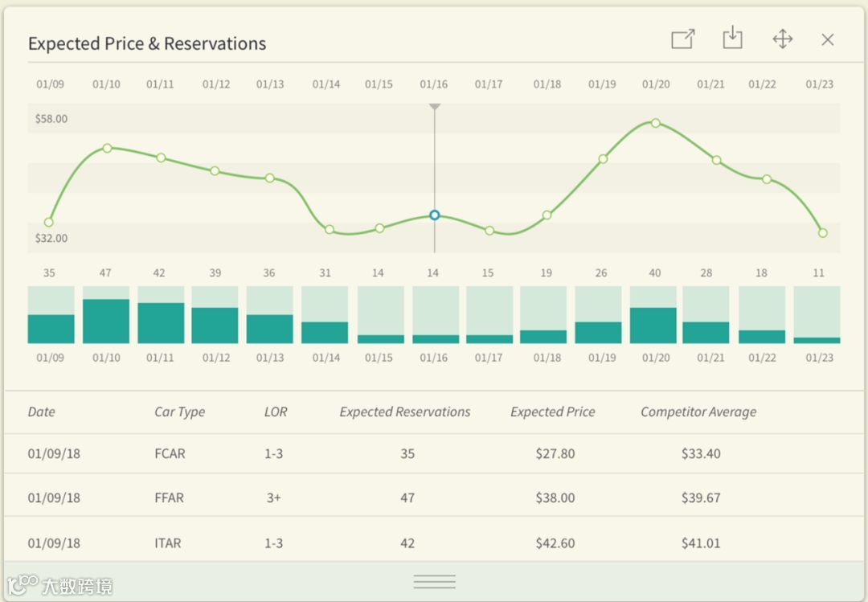Click the open-in-new-window icon
The image size is (868, 602).
coord(682,39)
